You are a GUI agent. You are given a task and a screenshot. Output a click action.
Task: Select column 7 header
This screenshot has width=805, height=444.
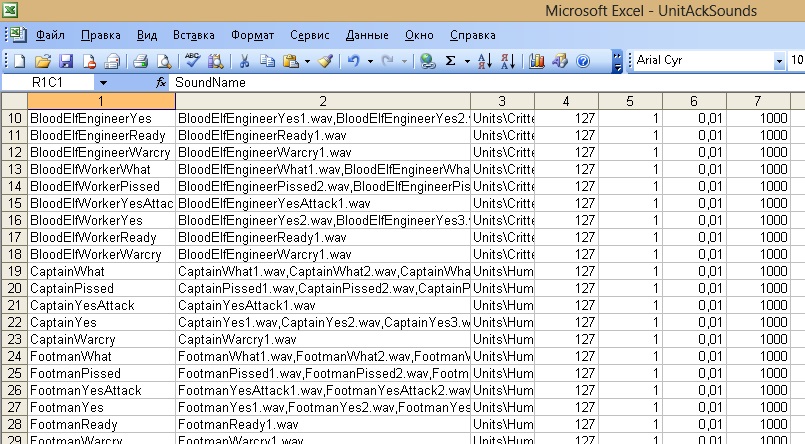click(758, 101)
